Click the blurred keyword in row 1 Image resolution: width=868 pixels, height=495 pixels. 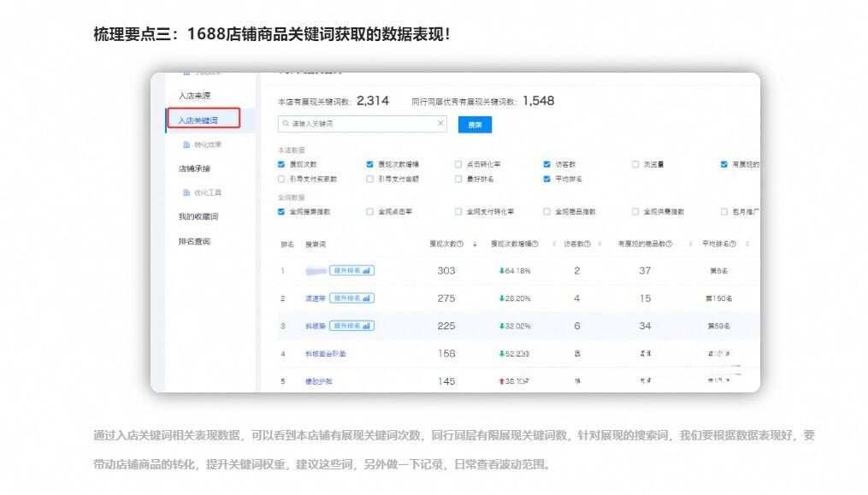pyautogui.click(x=316, y=271)
